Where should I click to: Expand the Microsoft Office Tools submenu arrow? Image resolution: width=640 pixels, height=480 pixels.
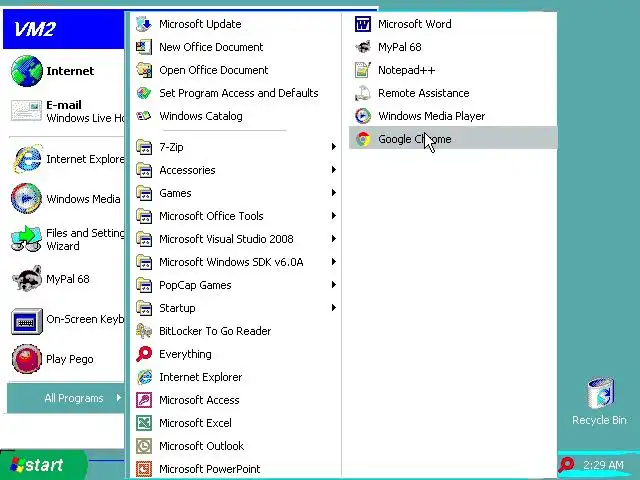[x=333, y=216]
